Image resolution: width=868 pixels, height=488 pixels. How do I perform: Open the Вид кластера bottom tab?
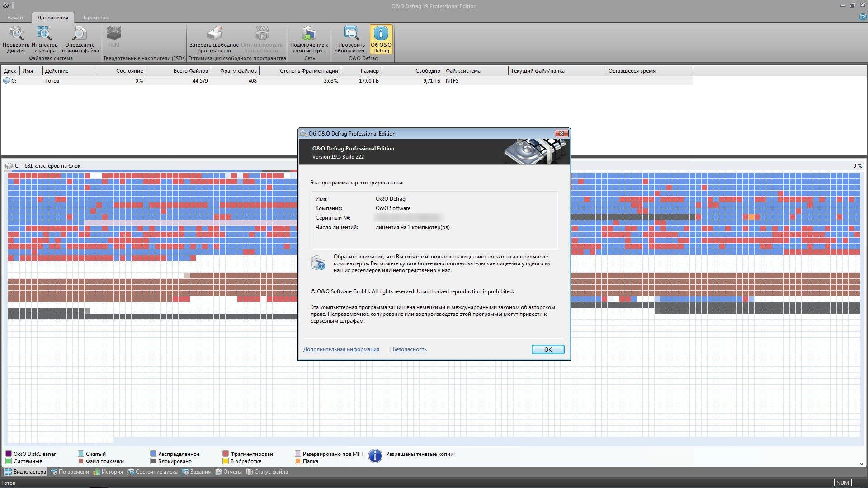point(25,472)
